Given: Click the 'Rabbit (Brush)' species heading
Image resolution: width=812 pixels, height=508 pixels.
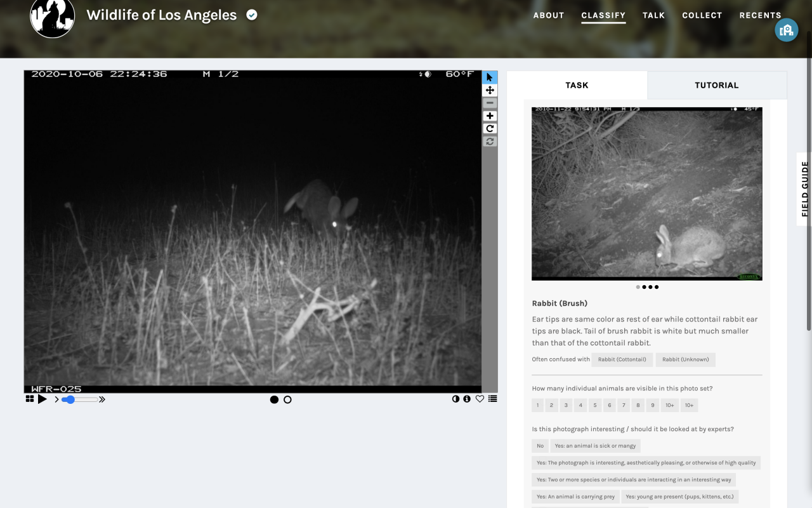Looking at the screenshot, I should 560,304.
